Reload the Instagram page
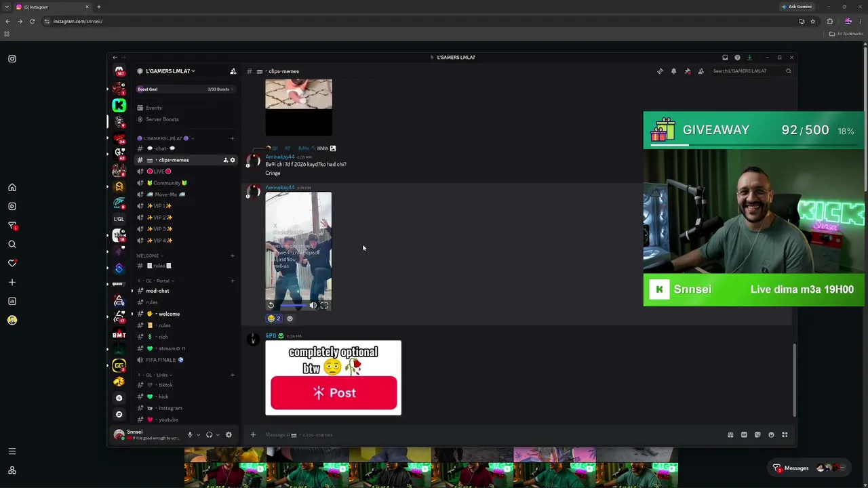 [x=32, y=21]
